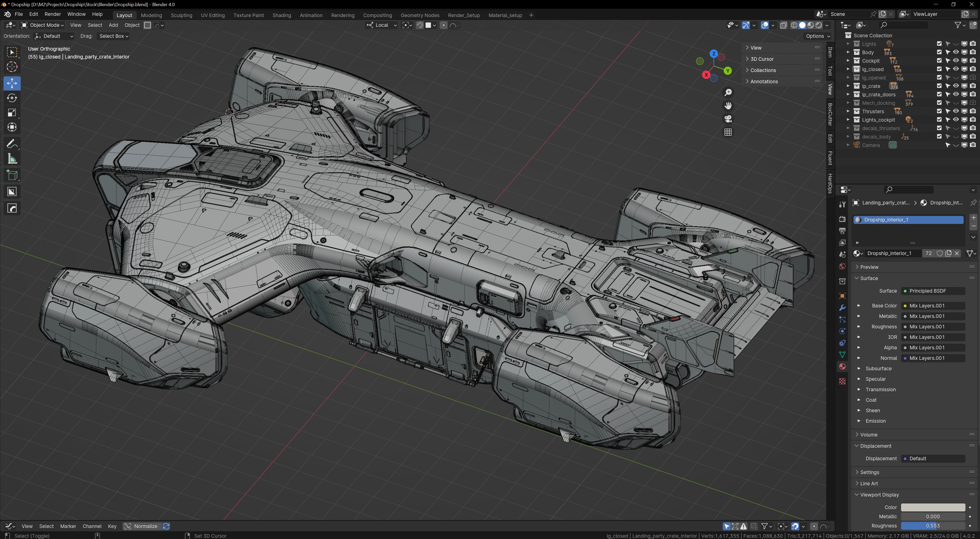This screenshot has width=980, height=539.
Task: Expand the Base Color input row
Action: [859, 306]
